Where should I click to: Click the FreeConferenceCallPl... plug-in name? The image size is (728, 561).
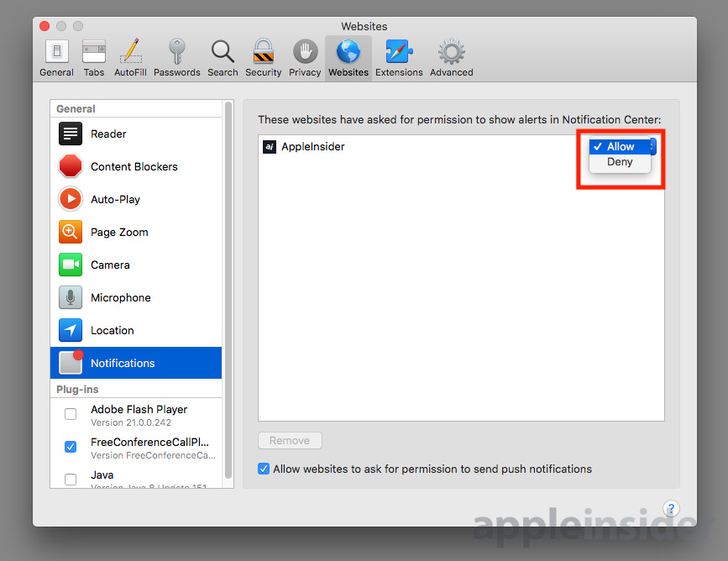click(149, 442)
